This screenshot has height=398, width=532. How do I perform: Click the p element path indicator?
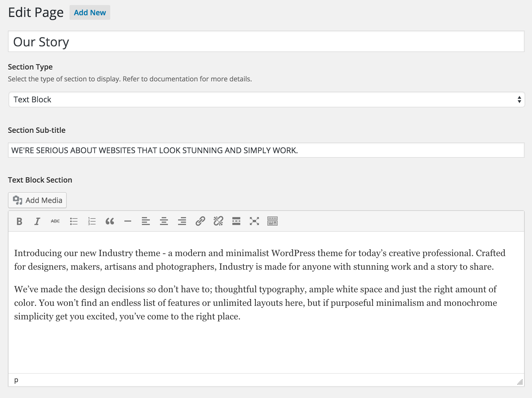pos(16,380)
